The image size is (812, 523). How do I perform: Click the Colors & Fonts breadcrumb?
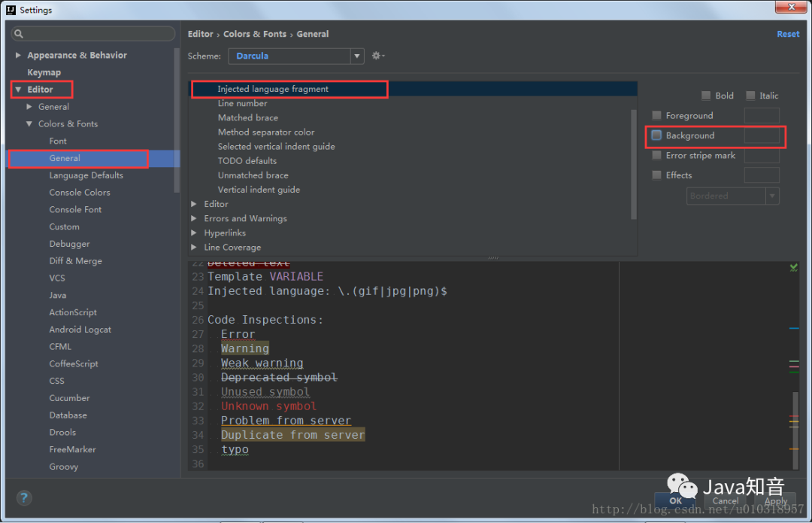[x=255, y=34]
